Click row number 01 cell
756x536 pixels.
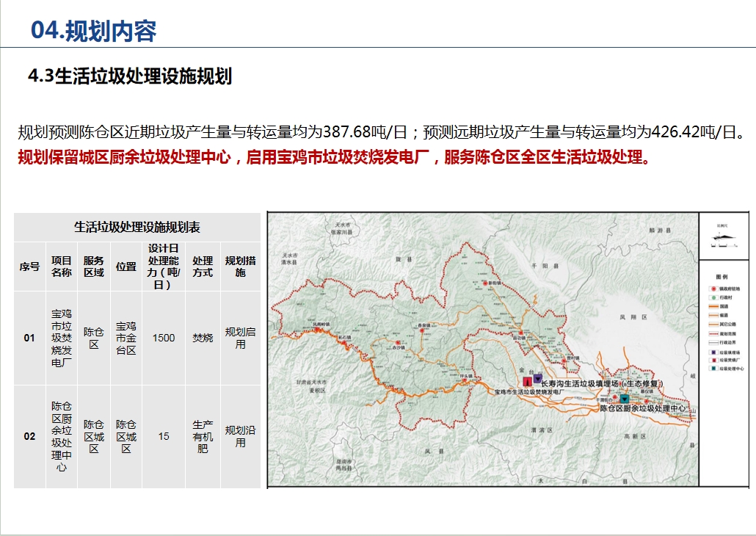tap(29, 338)
